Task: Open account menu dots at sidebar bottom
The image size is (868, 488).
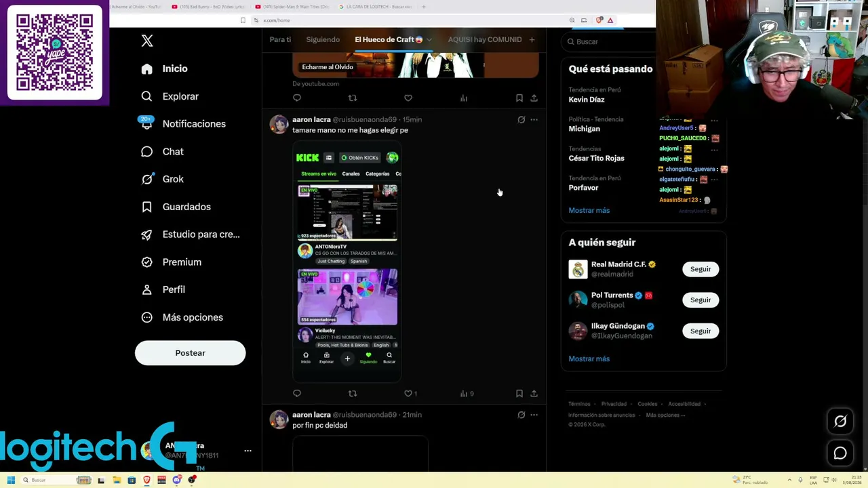Action: 248,451
